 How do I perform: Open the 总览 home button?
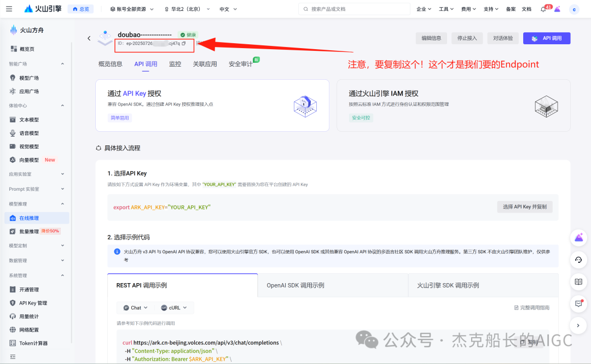coord(80,9)
